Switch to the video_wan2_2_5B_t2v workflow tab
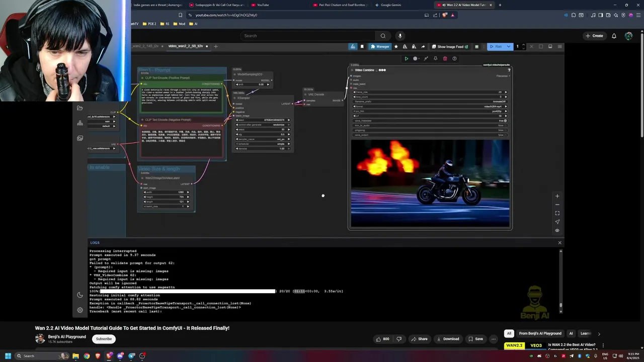 (186, 46)
